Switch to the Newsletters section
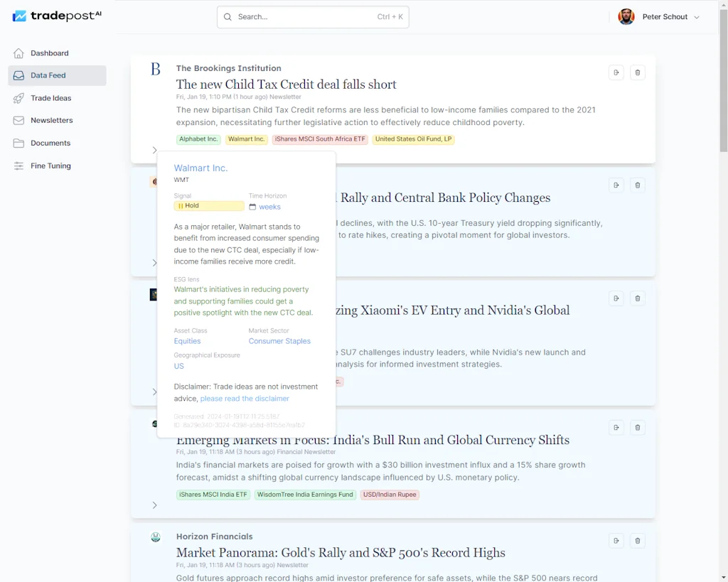 click(x=51, y=120)
